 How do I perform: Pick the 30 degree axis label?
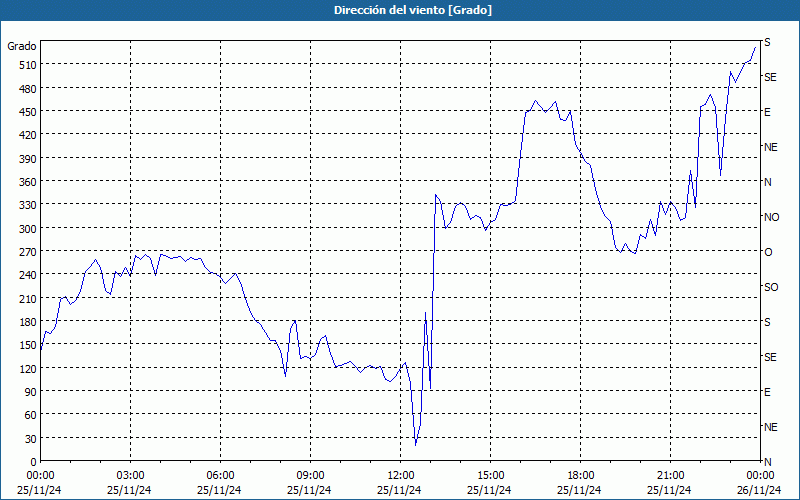(x=31, y=439)
